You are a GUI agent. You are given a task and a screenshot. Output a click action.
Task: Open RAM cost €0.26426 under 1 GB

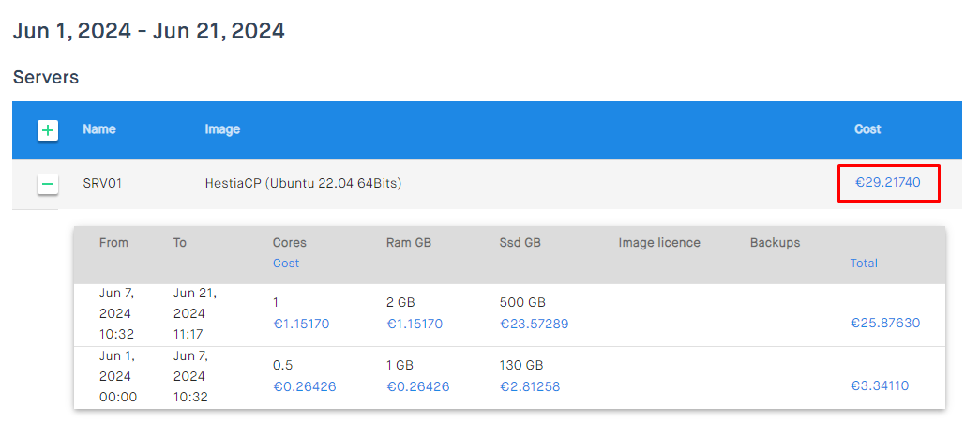point(417,386)
